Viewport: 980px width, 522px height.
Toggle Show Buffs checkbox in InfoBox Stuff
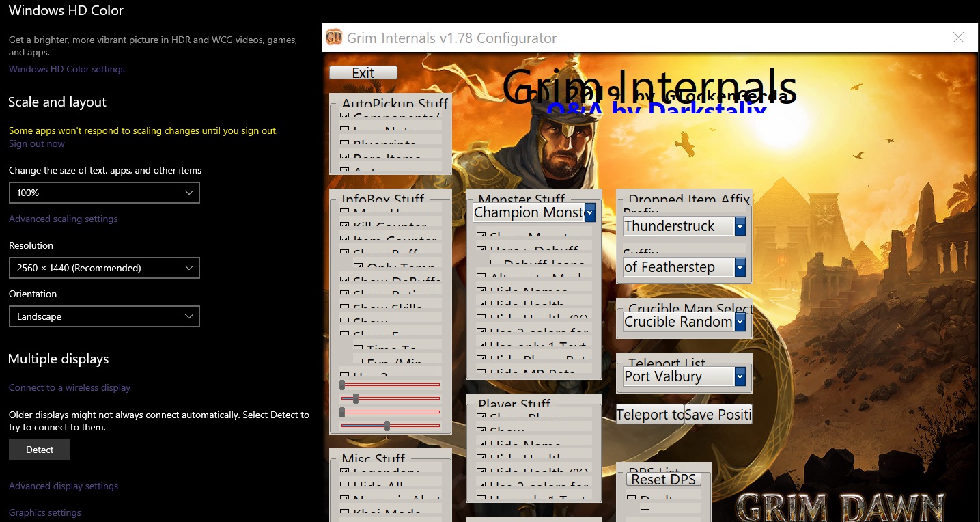click(x=345, y=253)
